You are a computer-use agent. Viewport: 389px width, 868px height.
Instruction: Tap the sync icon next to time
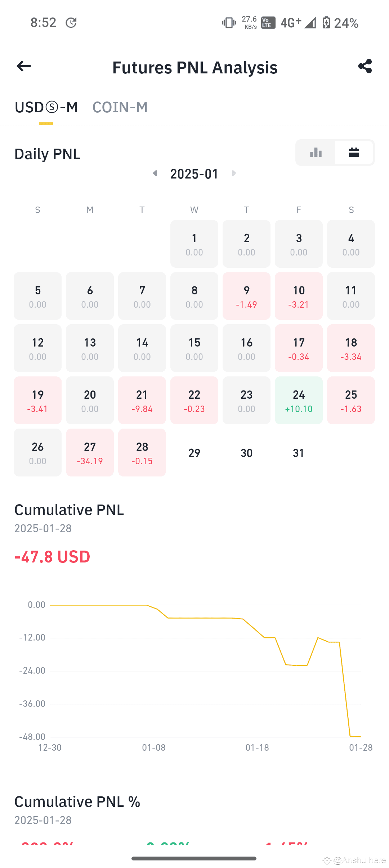point(71,23)
